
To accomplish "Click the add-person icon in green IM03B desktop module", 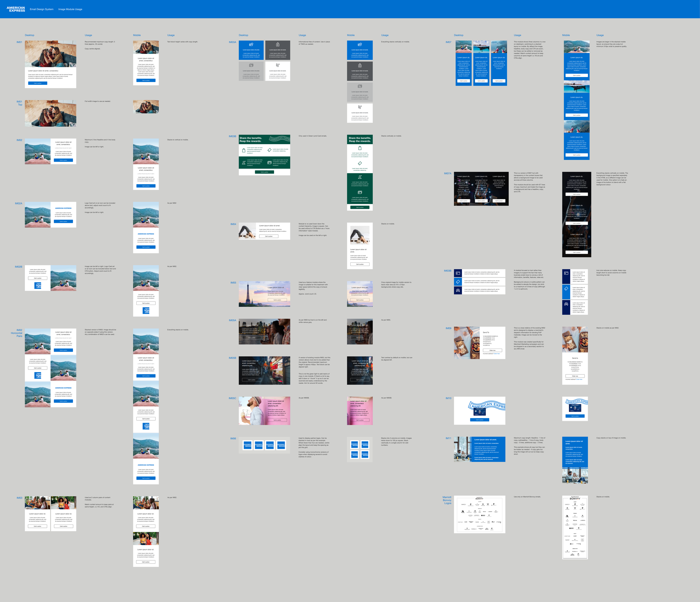I will point(244,162).
